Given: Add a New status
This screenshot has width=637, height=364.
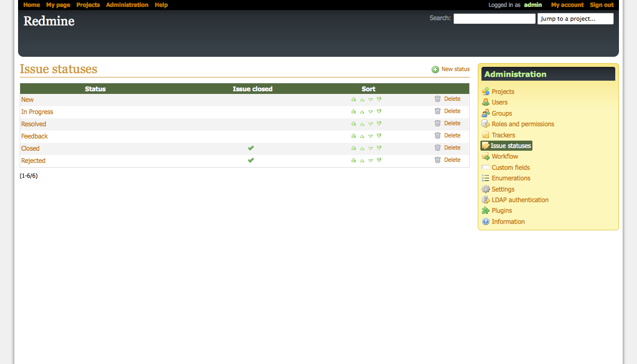Looking at the screenshot, I should point(451,69).
